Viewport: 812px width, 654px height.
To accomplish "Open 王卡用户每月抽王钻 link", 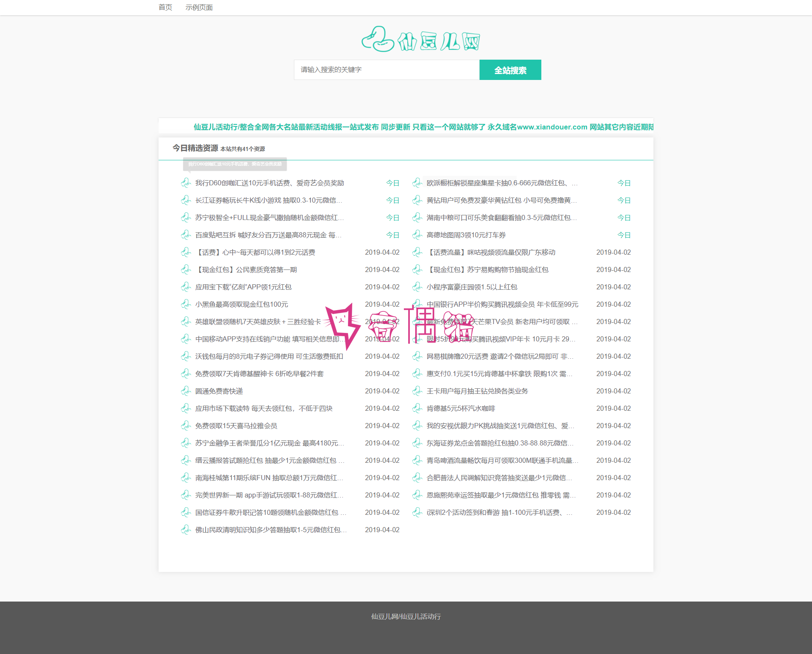I will [477, 391].
